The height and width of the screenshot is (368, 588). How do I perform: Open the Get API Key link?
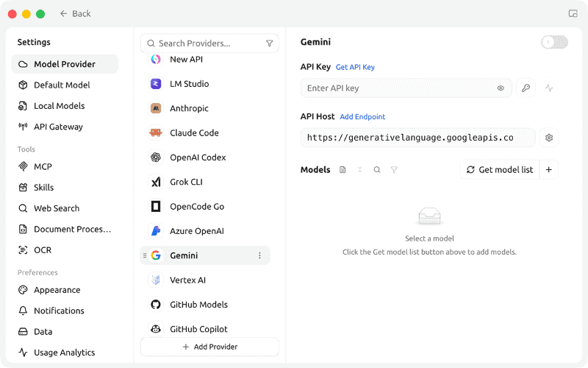pos(355,67)
